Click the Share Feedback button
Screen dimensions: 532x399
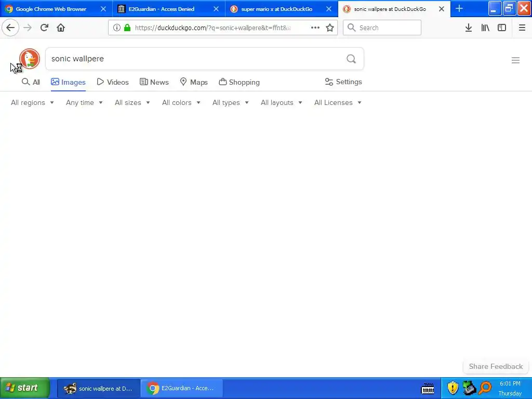coord(496,366)
